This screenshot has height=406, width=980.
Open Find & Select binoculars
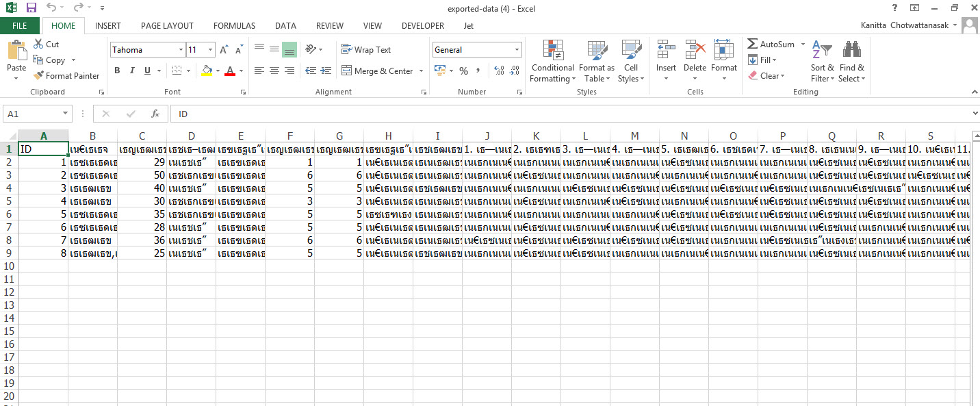[852, 61]
